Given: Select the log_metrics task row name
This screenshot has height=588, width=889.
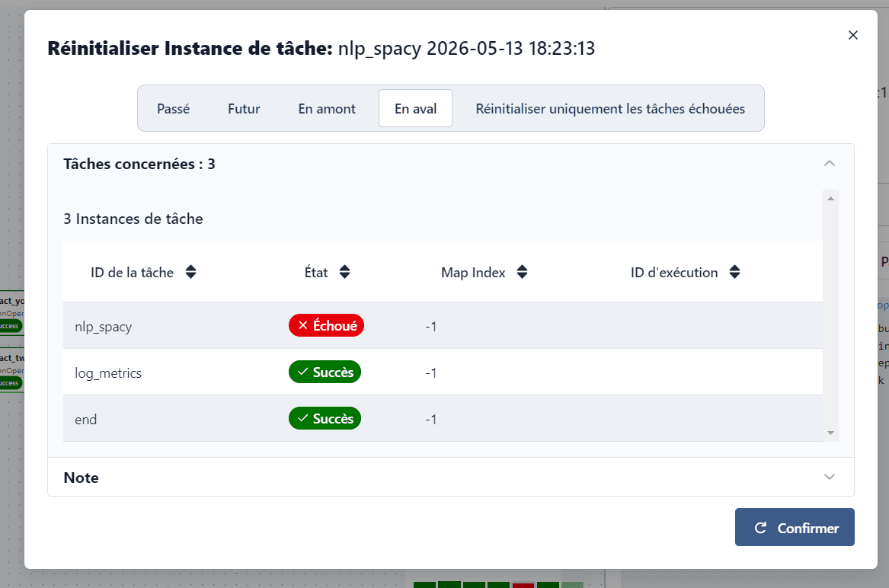Looking at the screenshot, I should pos(108,373).
